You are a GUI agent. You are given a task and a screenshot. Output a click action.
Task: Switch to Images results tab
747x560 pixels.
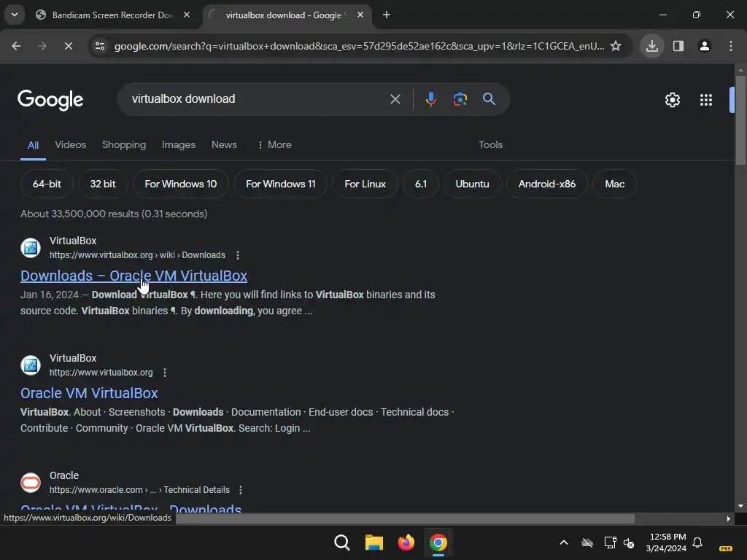(179, 145)
